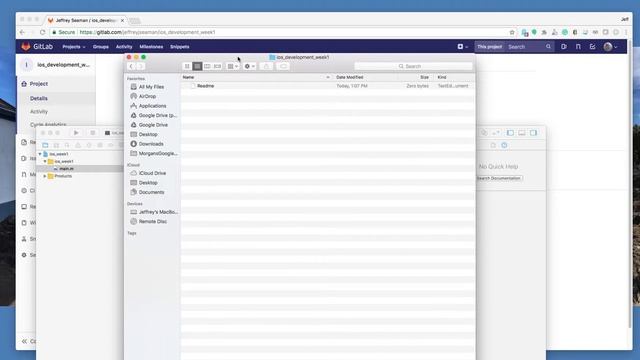Image resolution: width=640 pixels, height=360 pixels.
Task: Open GitLab issues icon in header
Action: pyautogui.click(x=564, y=47)
